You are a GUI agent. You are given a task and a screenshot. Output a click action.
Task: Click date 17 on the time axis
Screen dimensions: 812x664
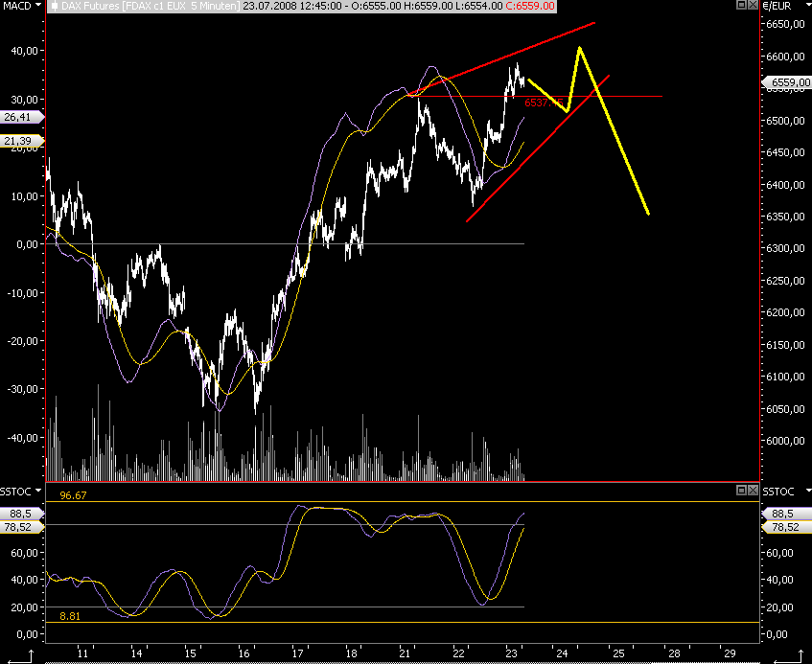[x=298, y=653]
